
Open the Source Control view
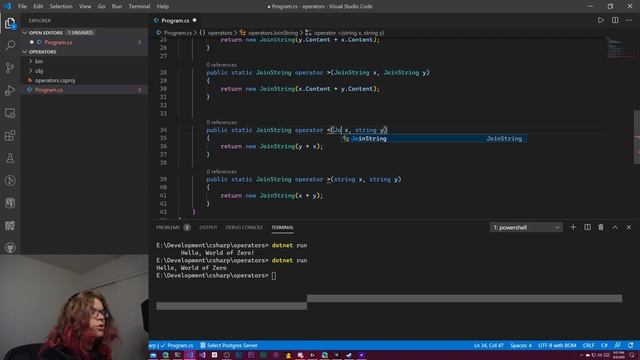click(x=10, y=67)
